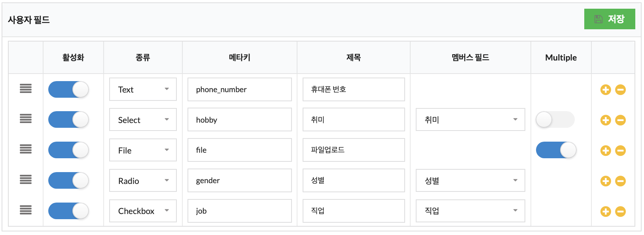
Task: Click the gender meta key input field
Action: tap(240, 180)
